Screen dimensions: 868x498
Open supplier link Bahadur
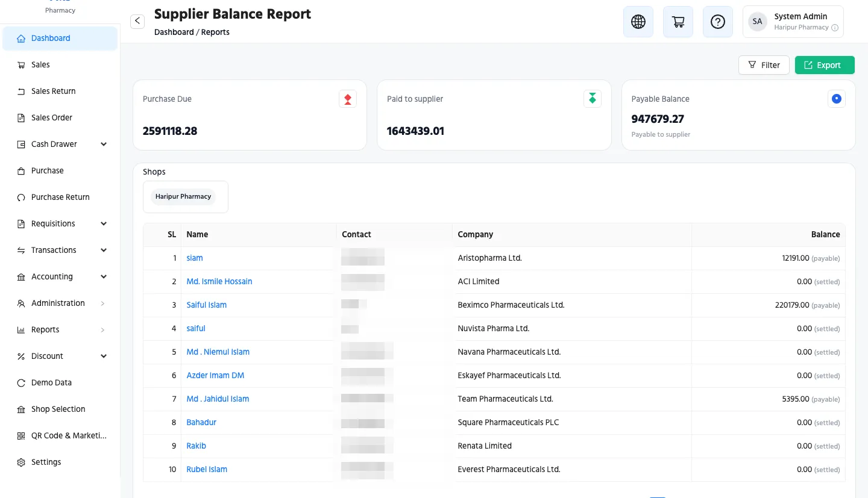click(201, 423)
